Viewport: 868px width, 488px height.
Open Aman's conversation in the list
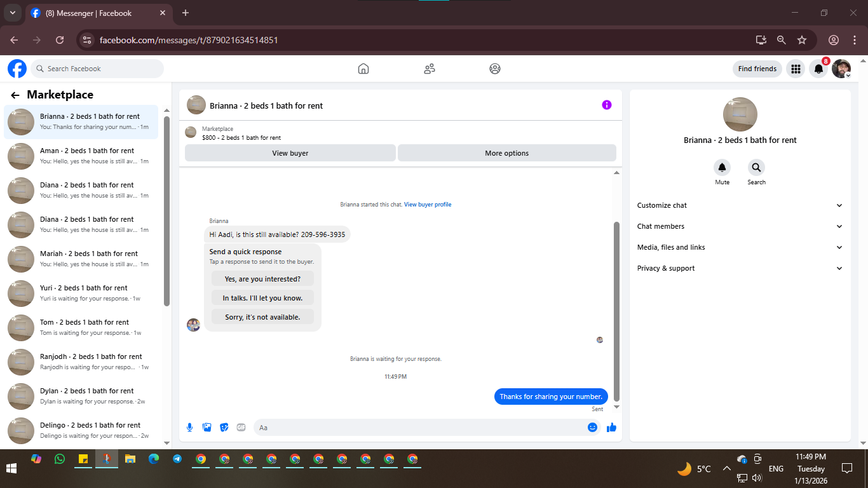tap(81, 156)
